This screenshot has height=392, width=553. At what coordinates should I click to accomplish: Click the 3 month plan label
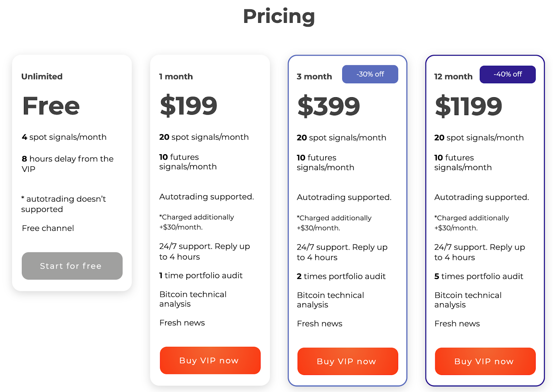point(314,76)
